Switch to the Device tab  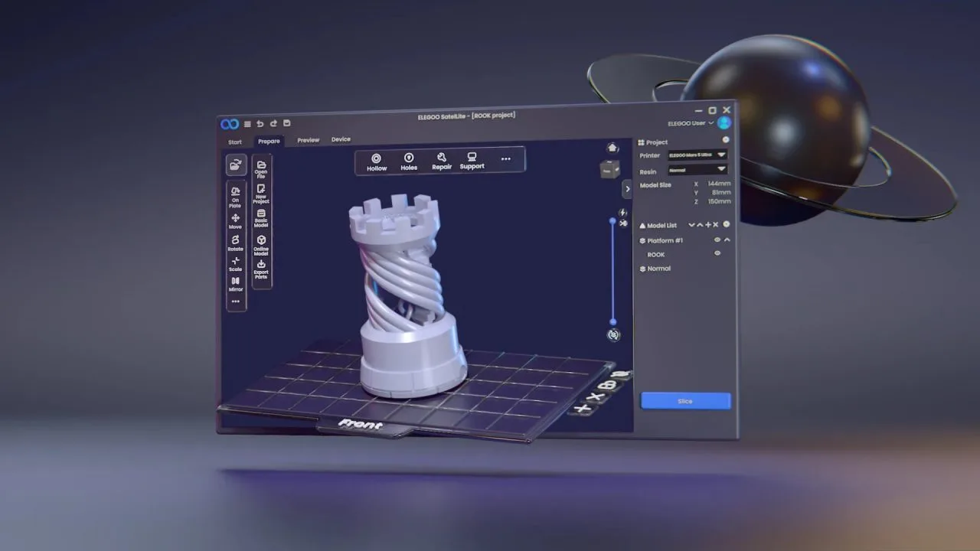pos(341,140)
